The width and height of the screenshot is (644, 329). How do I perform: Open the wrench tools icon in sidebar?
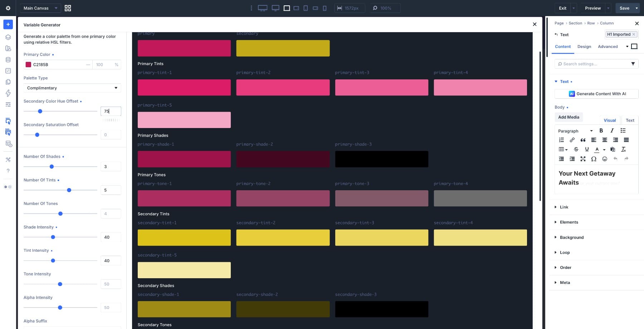(x=8, y=159)
